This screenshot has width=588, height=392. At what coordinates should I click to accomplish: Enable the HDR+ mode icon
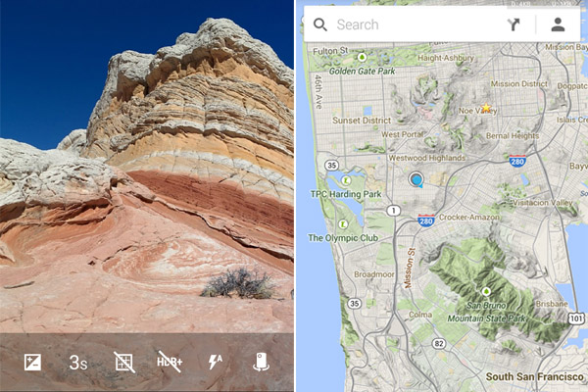pyautogui.click(x=170, y=362)
